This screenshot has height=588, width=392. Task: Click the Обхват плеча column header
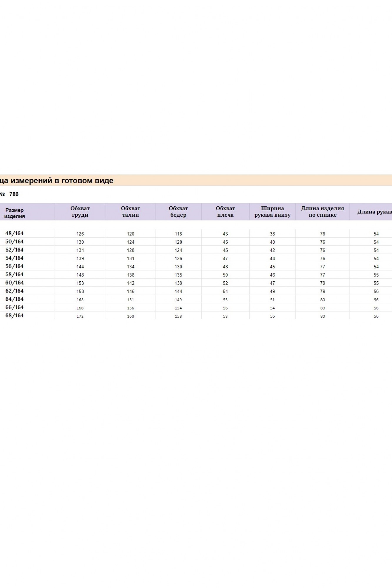click(x=225, y=211)
